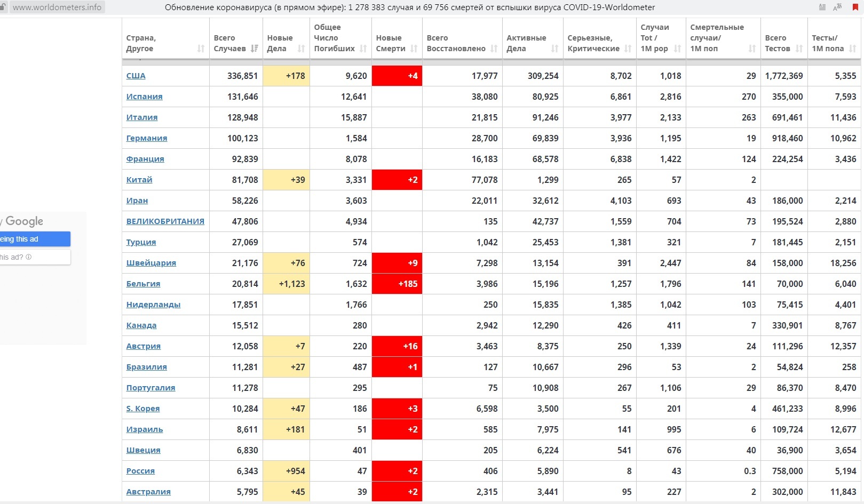The height and width of the screenshot is (504, 864).
Task: Click Китай total recovered value 77,078
Action: pos(485,180)
